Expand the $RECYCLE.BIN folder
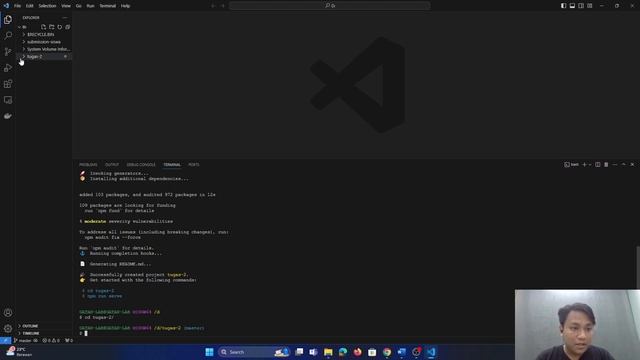 click(40, 34)
